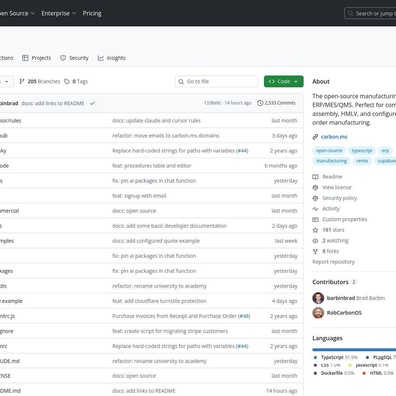This screenshot has height=396, width=396.
Task: Open the Insights tab
Action: (x=111, y=58)
